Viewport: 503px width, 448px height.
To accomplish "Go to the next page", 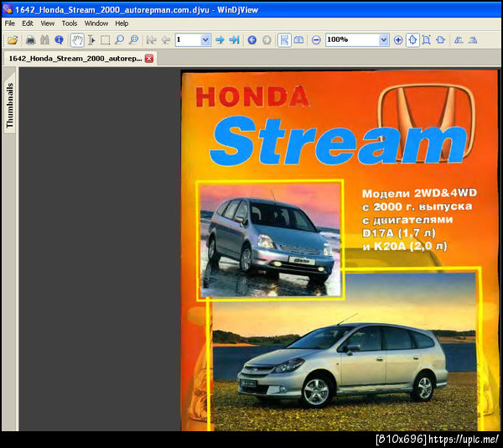I will pos(220,40).
